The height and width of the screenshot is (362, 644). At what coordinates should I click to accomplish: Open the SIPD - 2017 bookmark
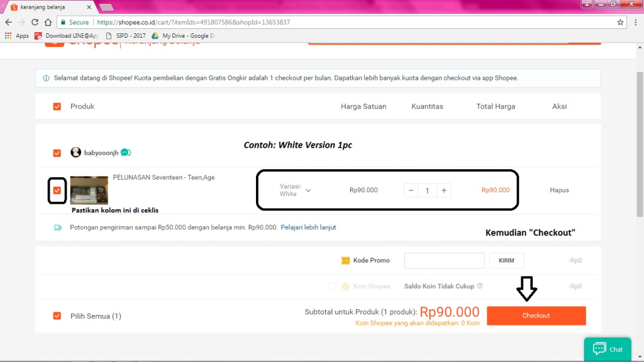(x=126, y=36)
